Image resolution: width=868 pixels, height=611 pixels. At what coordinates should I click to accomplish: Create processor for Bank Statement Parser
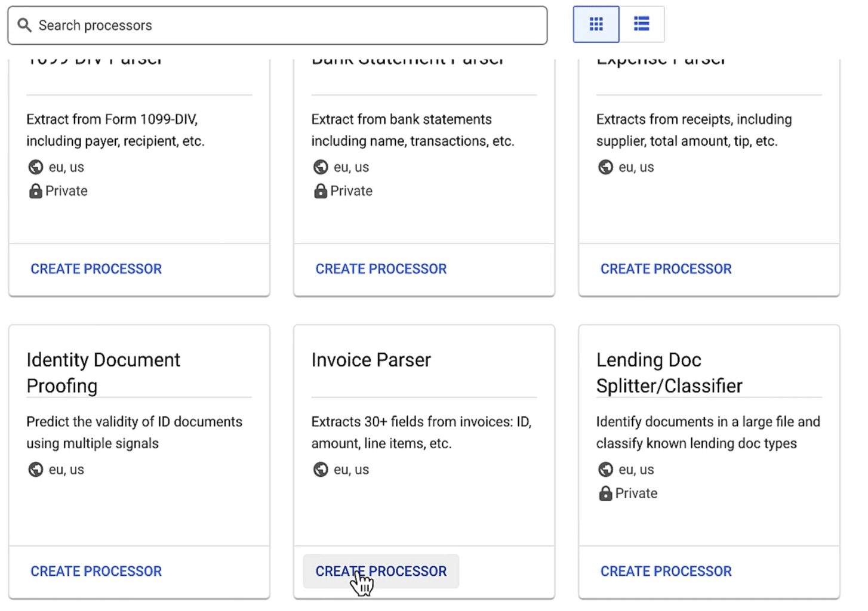tap(381, 269)
